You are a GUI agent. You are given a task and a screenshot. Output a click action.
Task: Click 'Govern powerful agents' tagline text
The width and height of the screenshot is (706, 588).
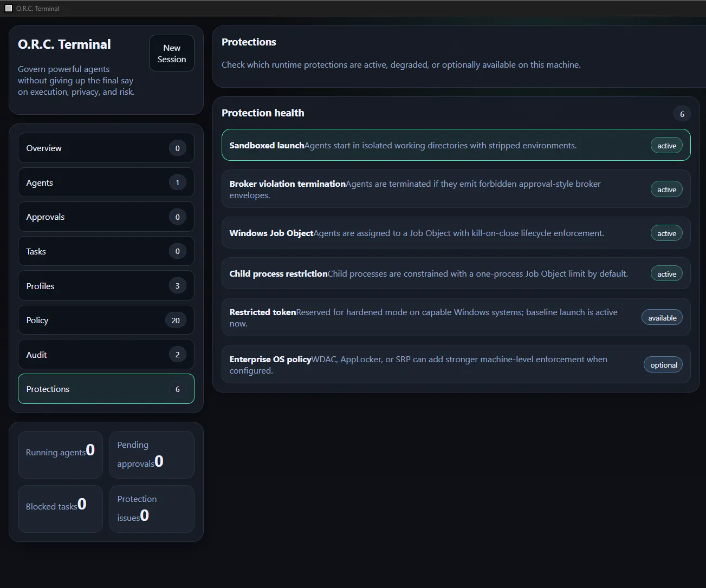[x=76, y=81]
